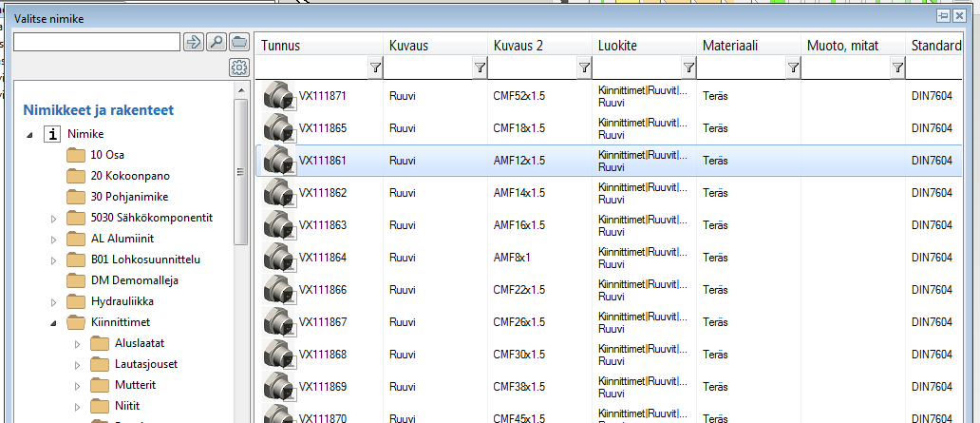Click the folder icon beside the search tools
The height and width of the screenshot is (423, 980).
tap(238, 42)
